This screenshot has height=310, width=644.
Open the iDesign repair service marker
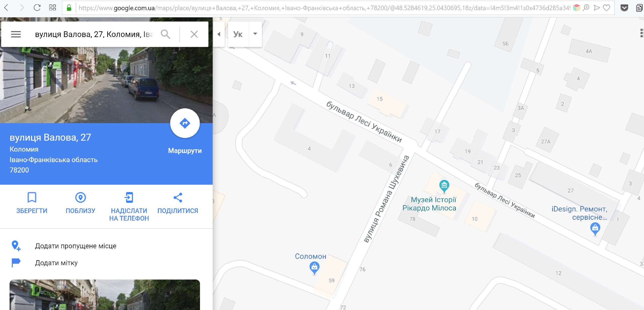(595, 229)
